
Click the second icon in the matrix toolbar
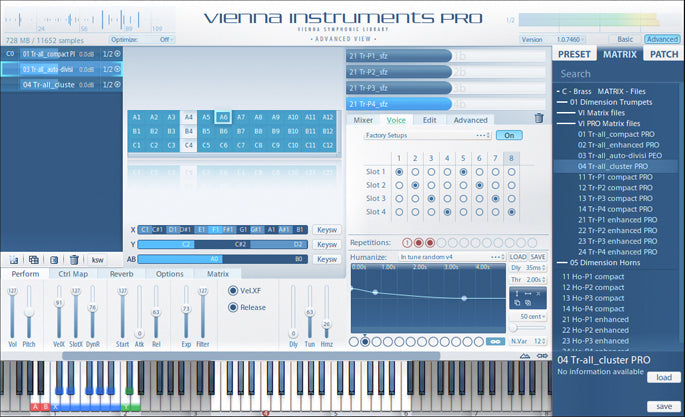click(33, 259)
